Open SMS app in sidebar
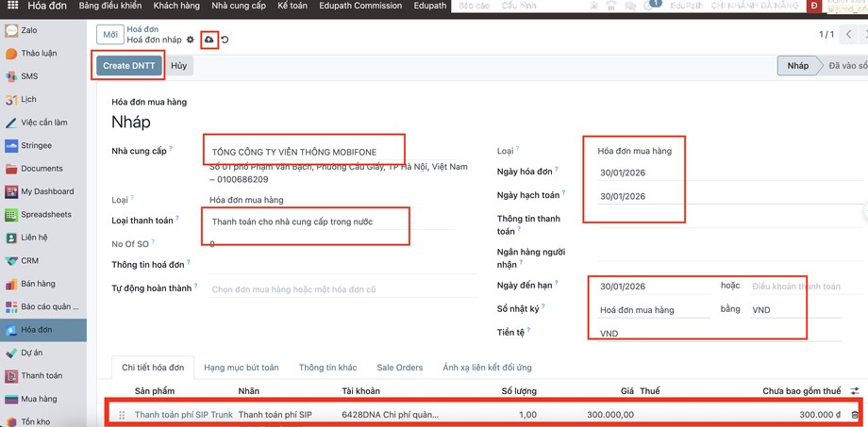Image resolution: width=868 pixels, height=427 pixels. pos(43,76)
